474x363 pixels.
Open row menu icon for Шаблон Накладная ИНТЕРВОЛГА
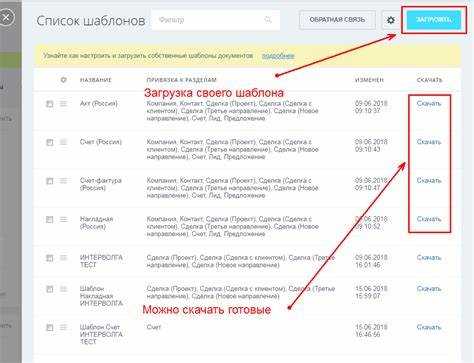63,289
